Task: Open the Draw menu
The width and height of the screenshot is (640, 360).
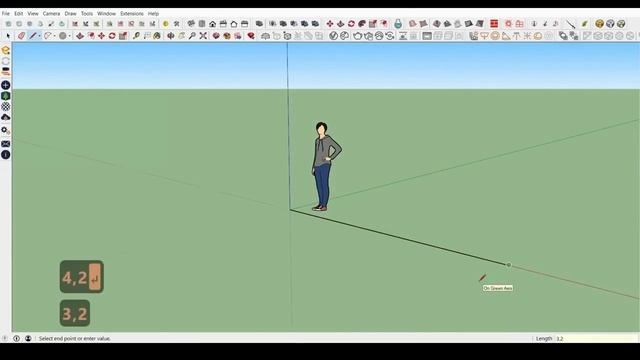Action: (71, 13)
